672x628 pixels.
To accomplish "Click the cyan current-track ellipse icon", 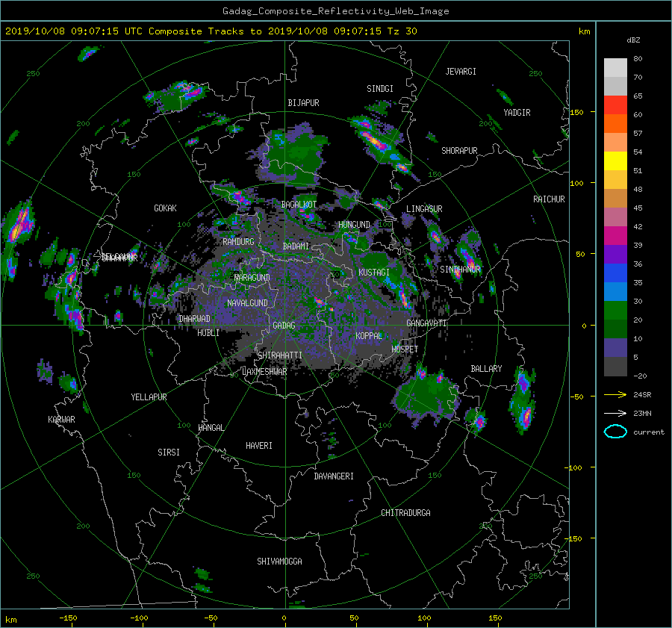I will pos(615,432).
